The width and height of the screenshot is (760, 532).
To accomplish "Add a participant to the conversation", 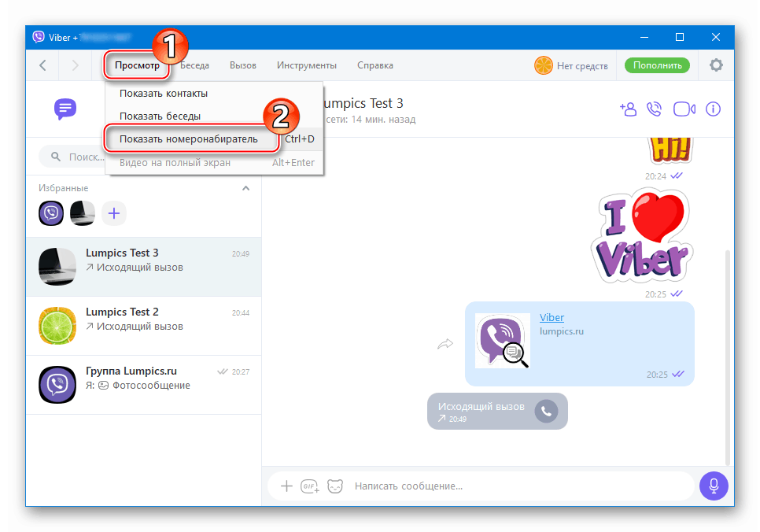I will pos(628,109).
